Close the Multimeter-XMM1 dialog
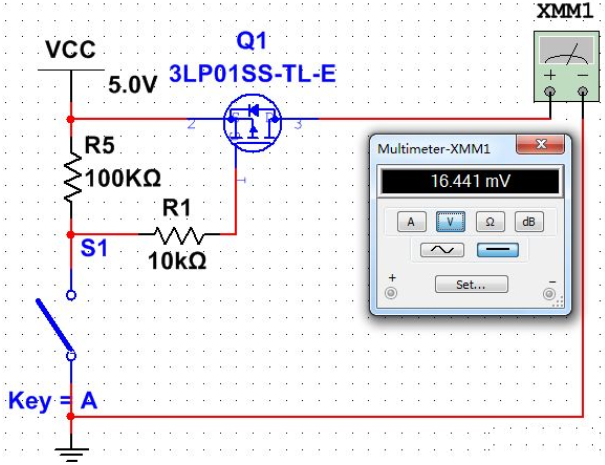 (549, 147)
